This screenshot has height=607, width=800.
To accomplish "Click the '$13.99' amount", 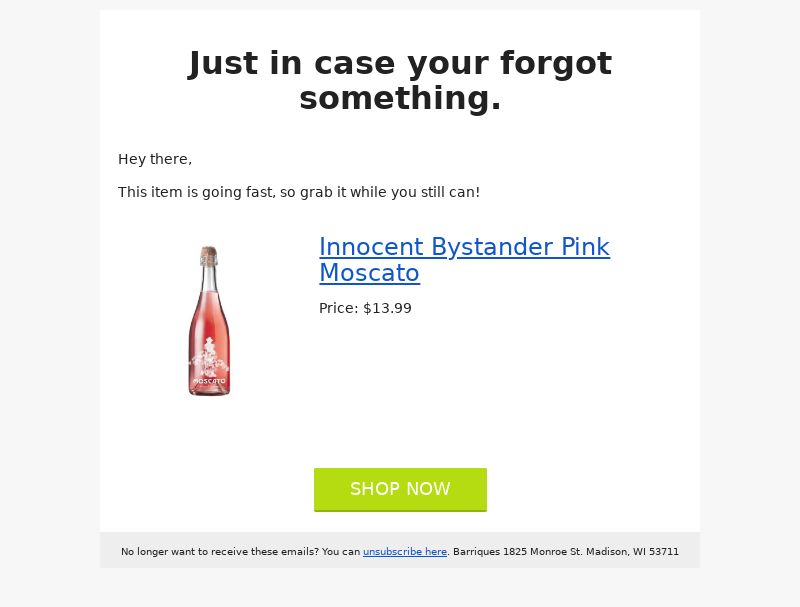I will pyautogui.click(x=387, y=308).
